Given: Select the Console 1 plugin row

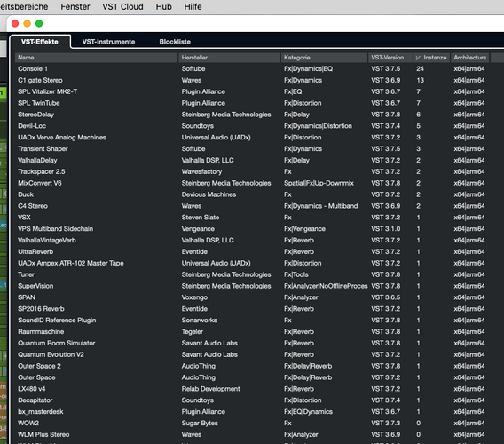Looking at the screenshot, I should (252, 69).
